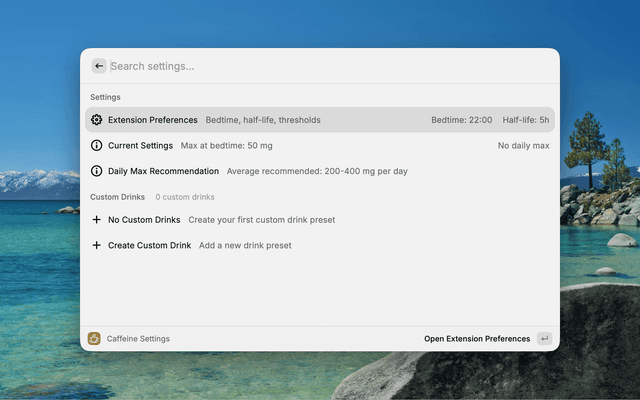Click the gear icon for Extension Preferences
This screenshot has width=640, height=400.
pyautogui.click(x=96, y=120)
